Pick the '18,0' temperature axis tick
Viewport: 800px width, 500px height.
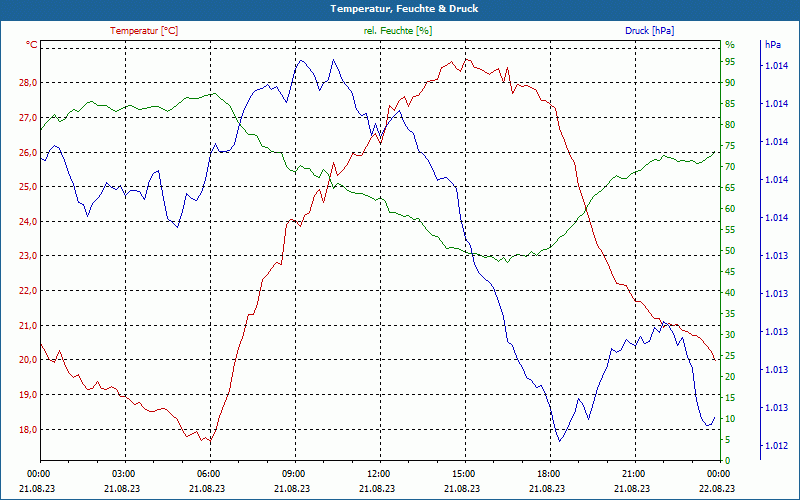tap(28, 429)
